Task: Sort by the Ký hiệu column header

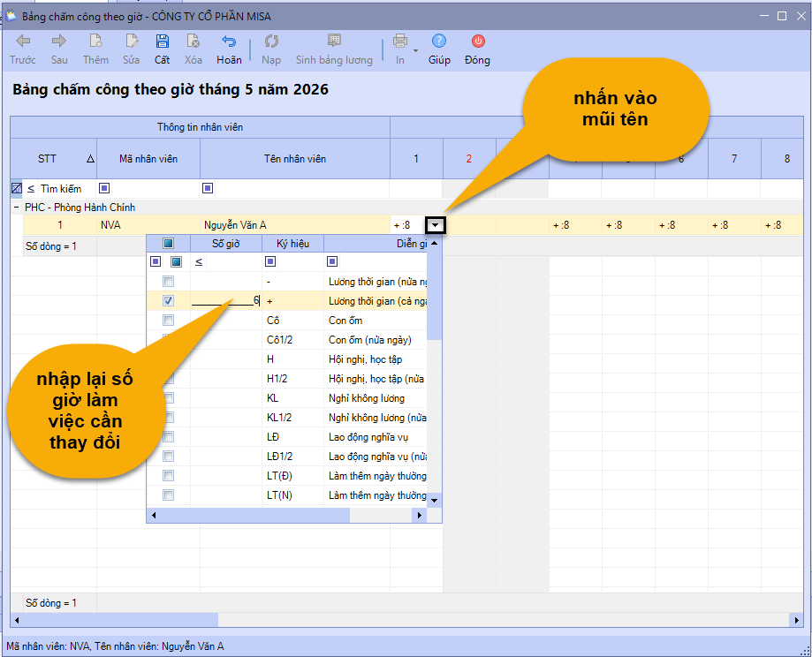Action: pyautogui.click(x=292, y=244)
